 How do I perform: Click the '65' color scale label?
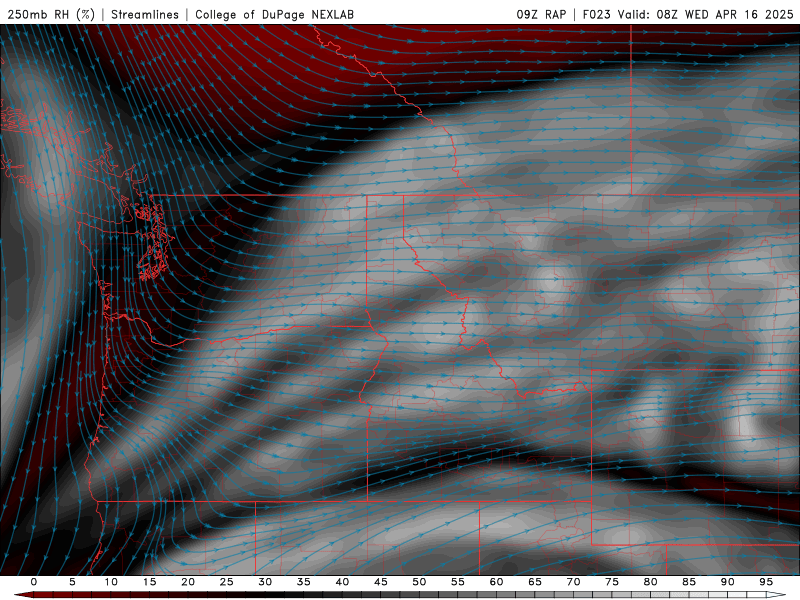pos(535,582)
